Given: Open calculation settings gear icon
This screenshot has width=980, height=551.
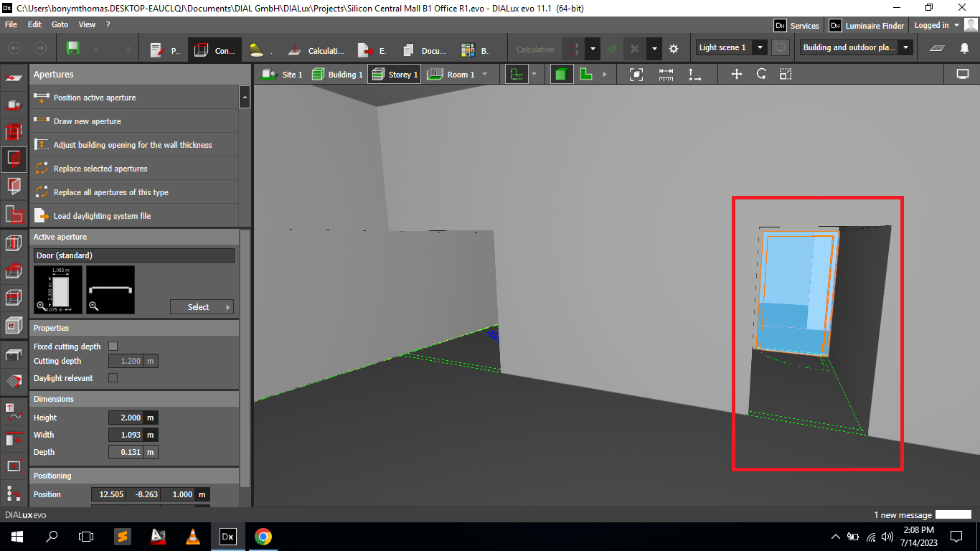Looking at the screenshot, I should 674,49.
